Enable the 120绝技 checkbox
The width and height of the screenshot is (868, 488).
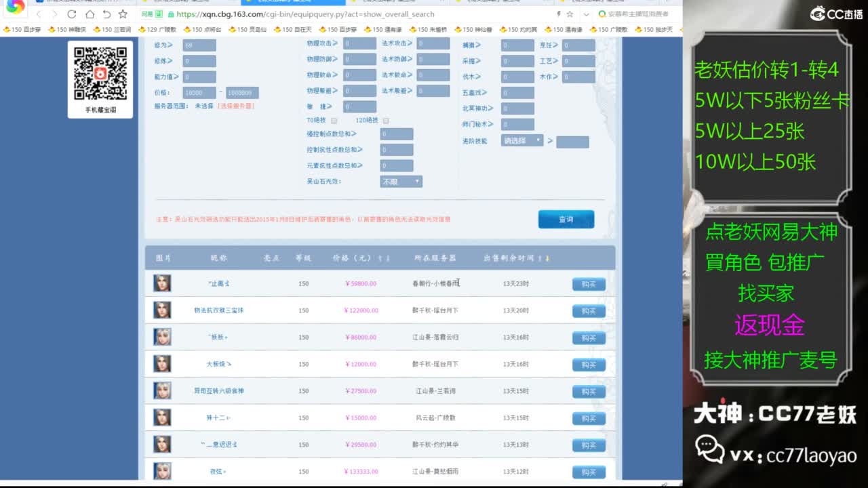coord(386,121)
